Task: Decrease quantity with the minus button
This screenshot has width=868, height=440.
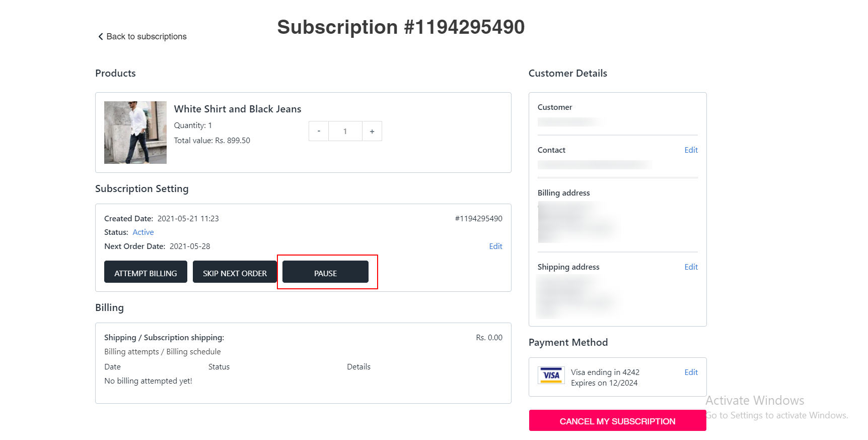Action: pyautogui.click(x=319, y=131)
